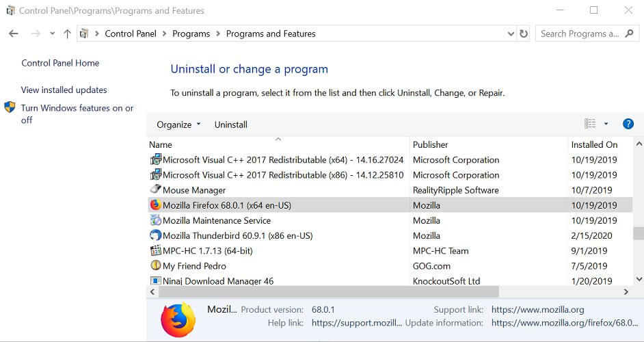Expand the address bar history dropdown
644x342 pixels.
pos(511,34)
